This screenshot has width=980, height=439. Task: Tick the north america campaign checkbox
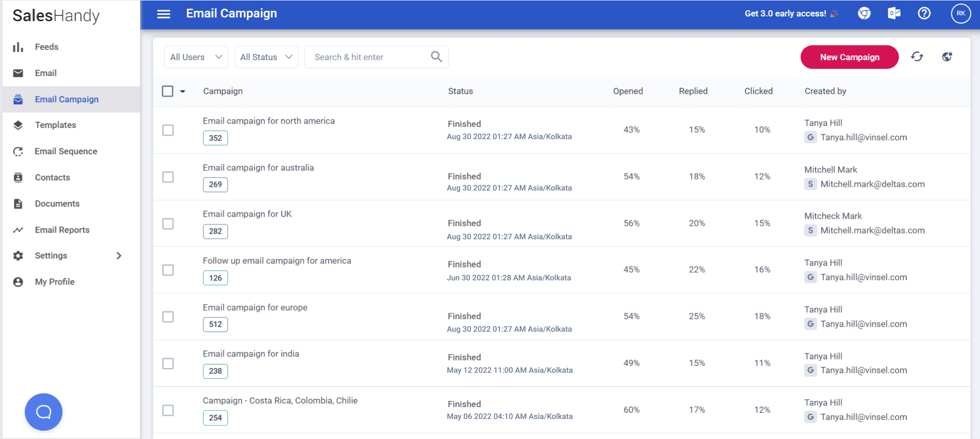(168, 130)
